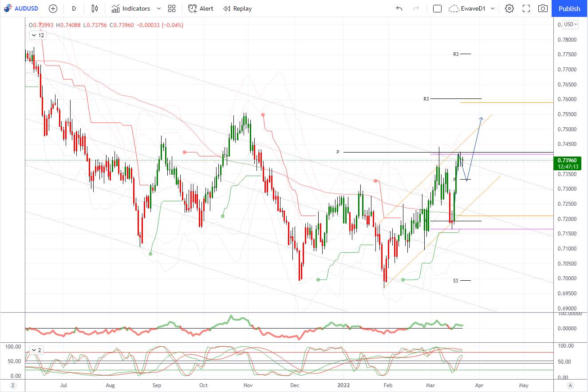
Task: Expand the 2 indicators legend in the lower pane
Action: (x=36, y=350)
